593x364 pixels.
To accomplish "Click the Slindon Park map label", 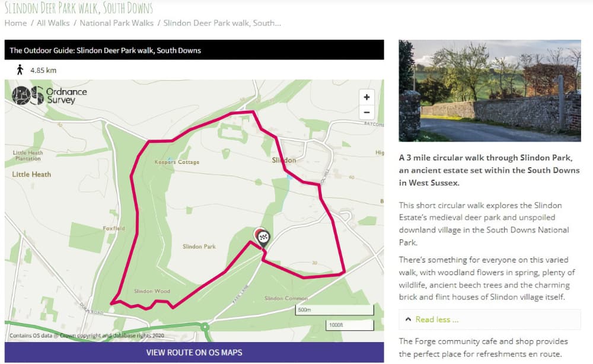I will click(199, 247).
